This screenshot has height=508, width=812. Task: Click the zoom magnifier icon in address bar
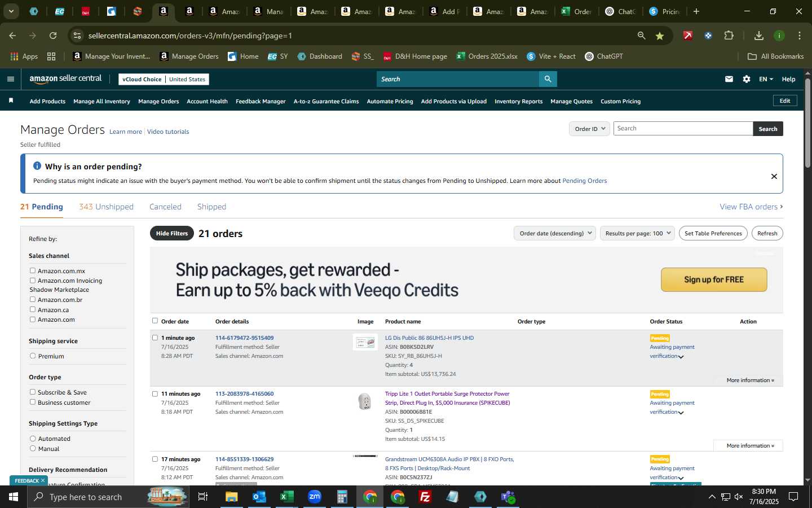click(641, 36)
